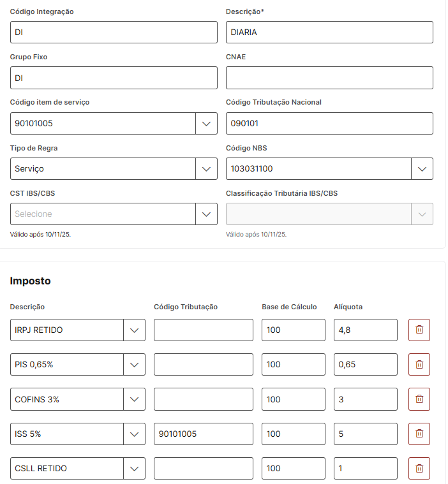The height and width of the screenshot is (484, 448).
Task: Click the empty CNAE input field
Action: point(329,78)
